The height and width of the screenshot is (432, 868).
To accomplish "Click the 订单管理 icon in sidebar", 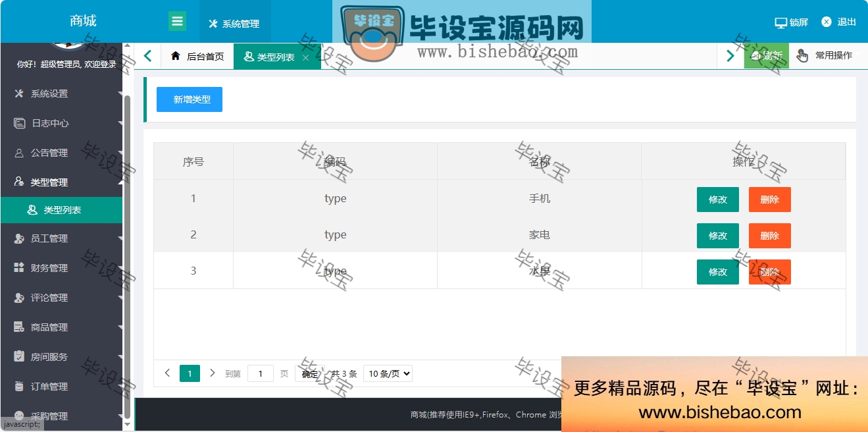I will coord(19,387).
